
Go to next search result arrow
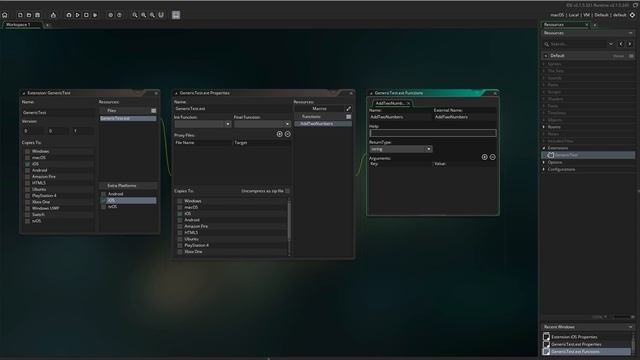pos(630,44)
